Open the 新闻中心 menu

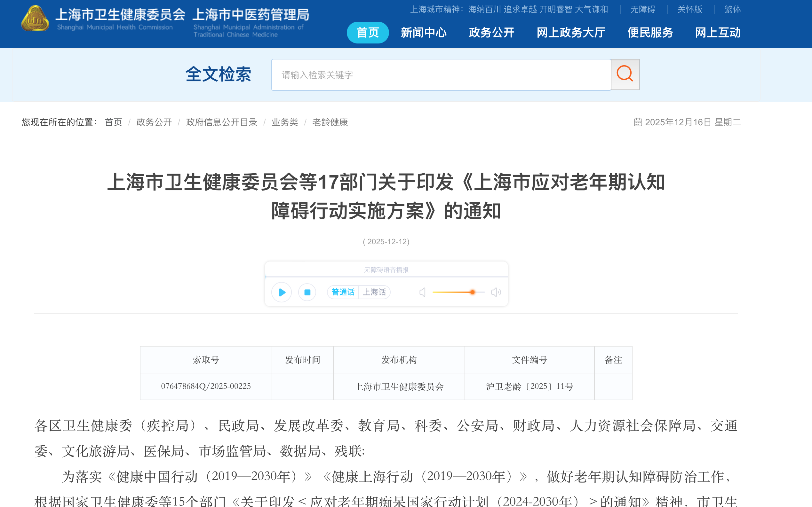point(424,33)
